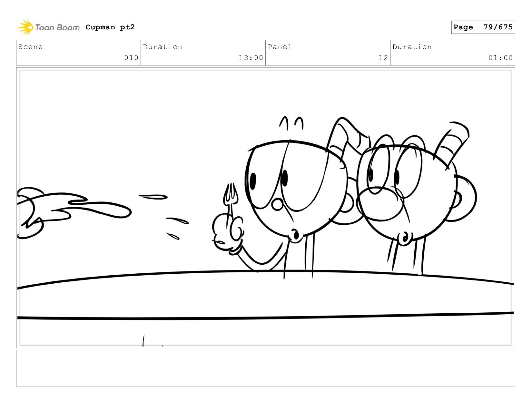This screenshot has width=532, height=411.
Task: Select the 'Cupman pt2' project title
Action: click(x=110, y=27)
